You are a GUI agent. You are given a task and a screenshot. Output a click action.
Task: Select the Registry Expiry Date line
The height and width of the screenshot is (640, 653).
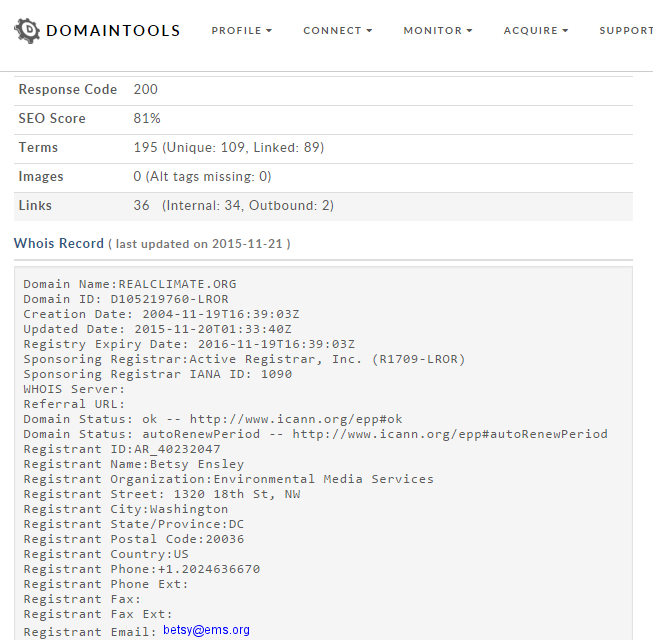pyautogui.click(x=189, y=344)
